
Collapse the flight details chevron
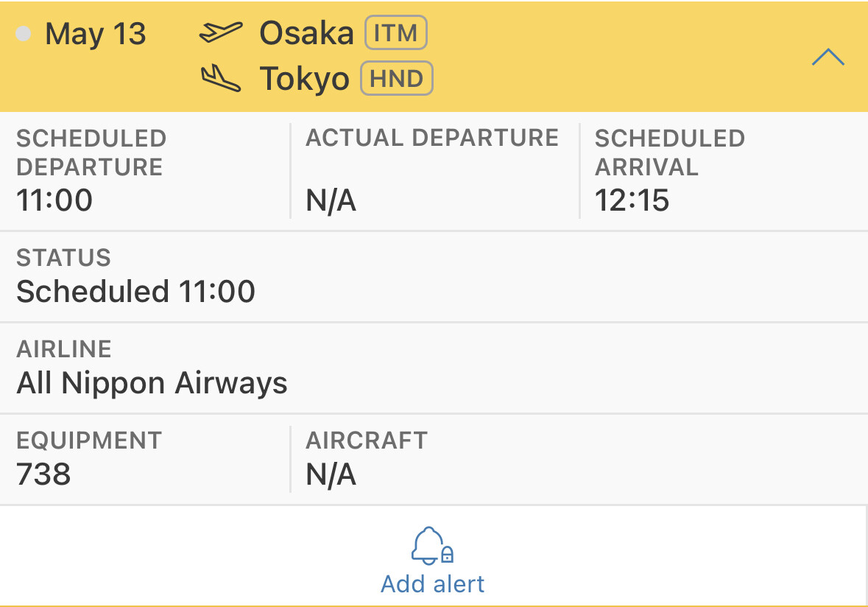pyautogui.click(x=828, y=57)
